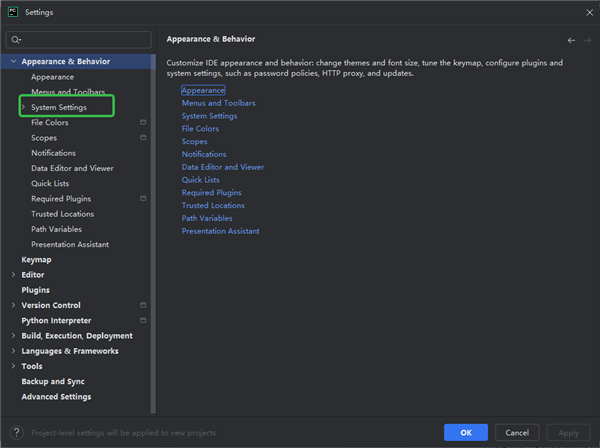Expand the System Settings tree node

point(22,107)
